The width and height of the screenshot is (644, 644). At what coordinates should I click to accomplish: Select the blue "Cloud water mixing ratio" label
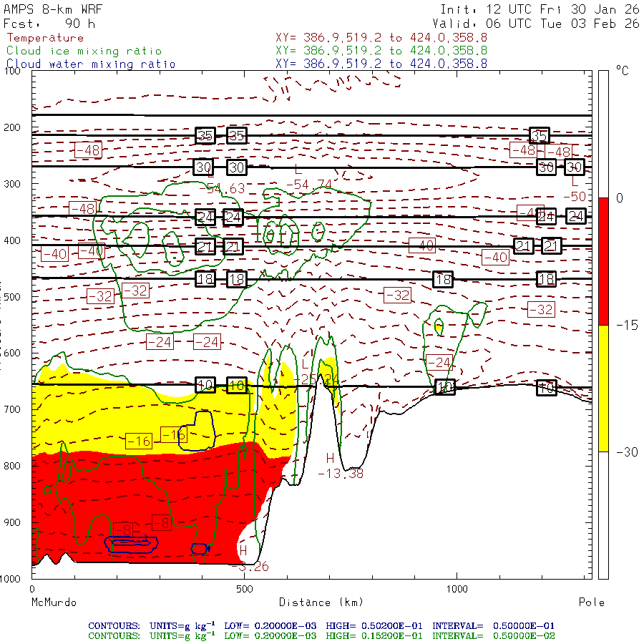91,64
